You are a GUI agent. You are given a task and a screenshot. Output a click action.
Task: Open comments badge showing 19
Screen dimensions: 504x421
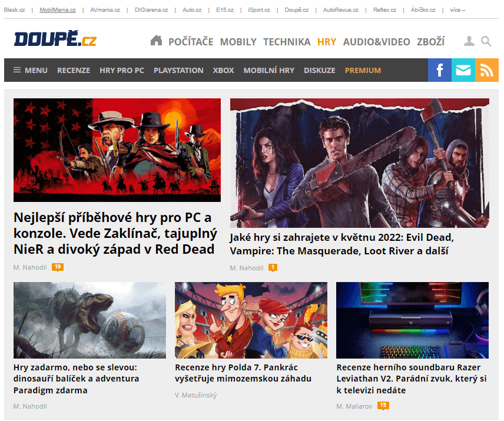coord(58,267)
